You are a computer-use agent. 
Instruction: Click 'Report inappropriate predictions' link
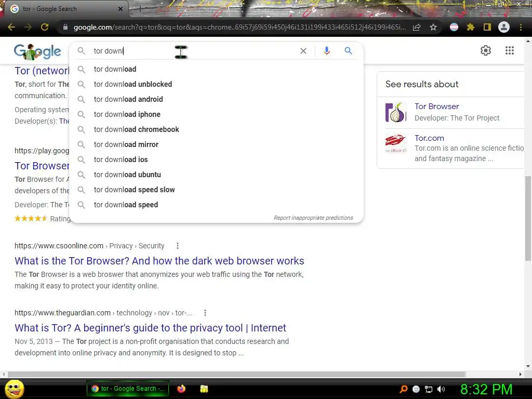coord(313,218)
